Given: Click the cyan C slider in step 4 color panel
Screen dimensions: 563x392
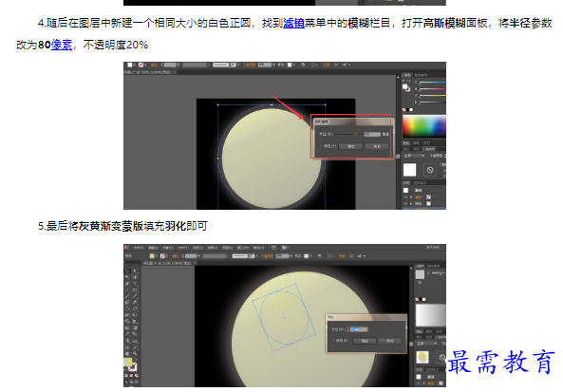Looking at the screenshot, I should (433, 83).
